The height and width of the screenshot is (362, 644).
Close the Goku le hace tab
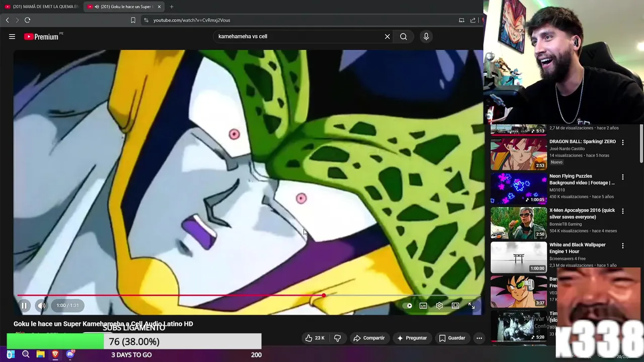pyautogui.click(x=159, y=7)
